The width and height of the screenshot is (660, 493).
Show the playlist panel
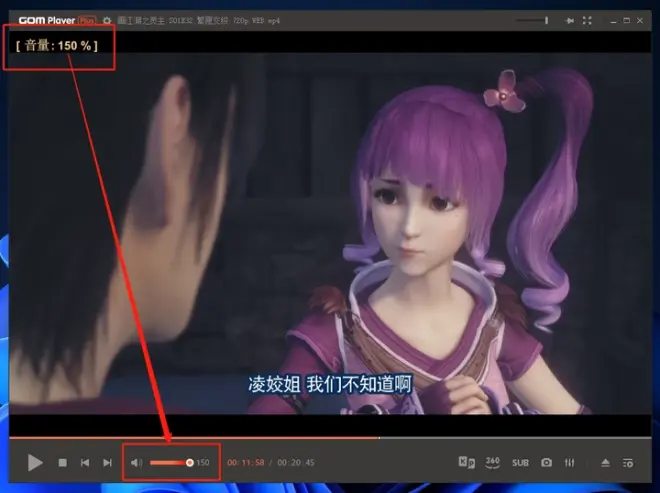click(628, 463)
